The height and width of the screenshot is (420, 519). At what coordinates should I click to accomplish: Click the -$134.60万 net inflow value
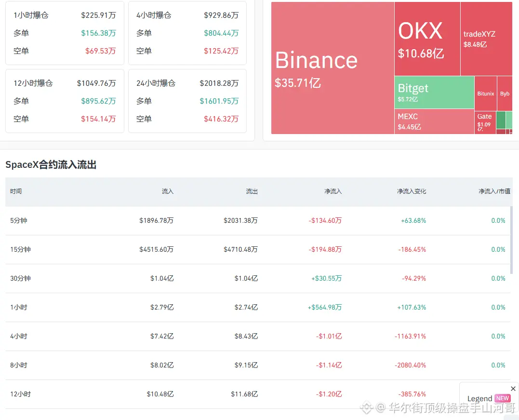point(325,220)
